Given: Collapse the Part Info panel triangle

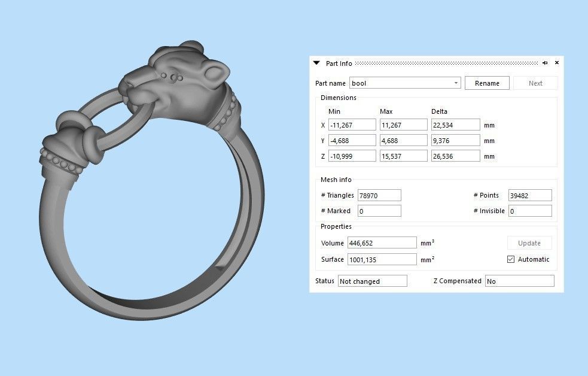Looking at the screenshot, I should tap(316, 63).
